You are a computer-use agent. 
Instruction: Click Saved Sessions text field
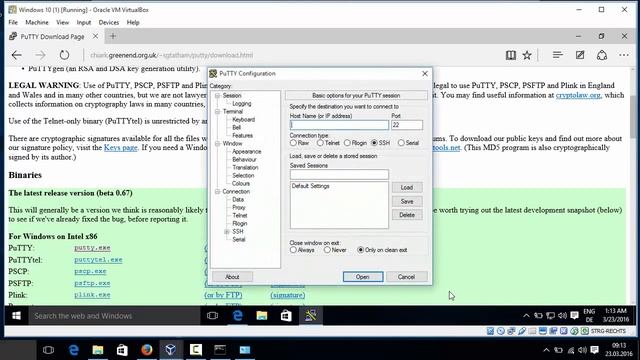(x=339, y=175)
